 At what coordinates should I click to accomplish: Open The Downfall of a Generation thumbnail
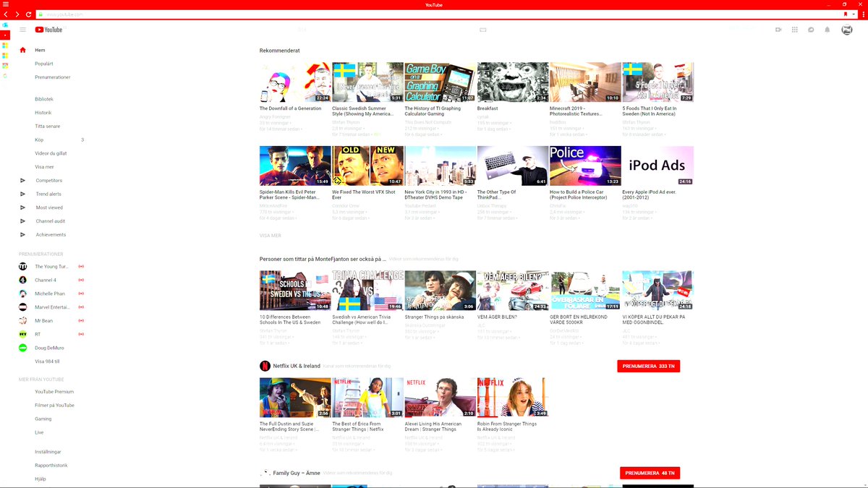point(295,82)
